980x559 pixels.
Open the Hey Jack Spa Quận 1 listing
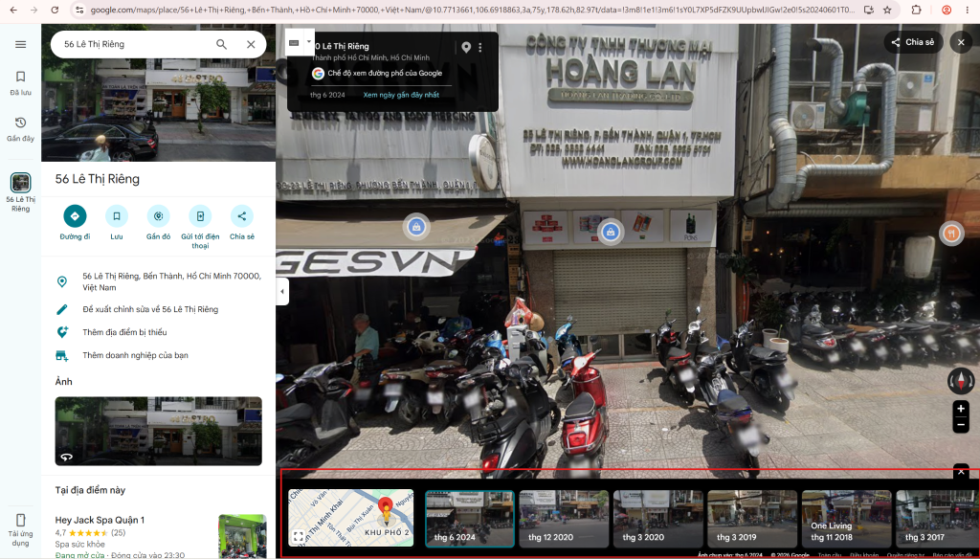point(100,520)
